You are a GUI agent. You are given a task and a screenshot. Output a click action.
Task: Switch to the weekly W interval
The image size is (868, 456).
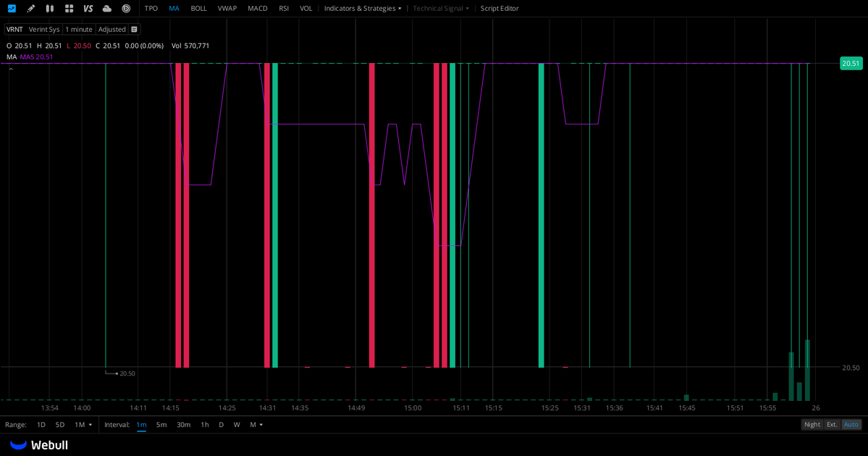click(x=237, y=424)
